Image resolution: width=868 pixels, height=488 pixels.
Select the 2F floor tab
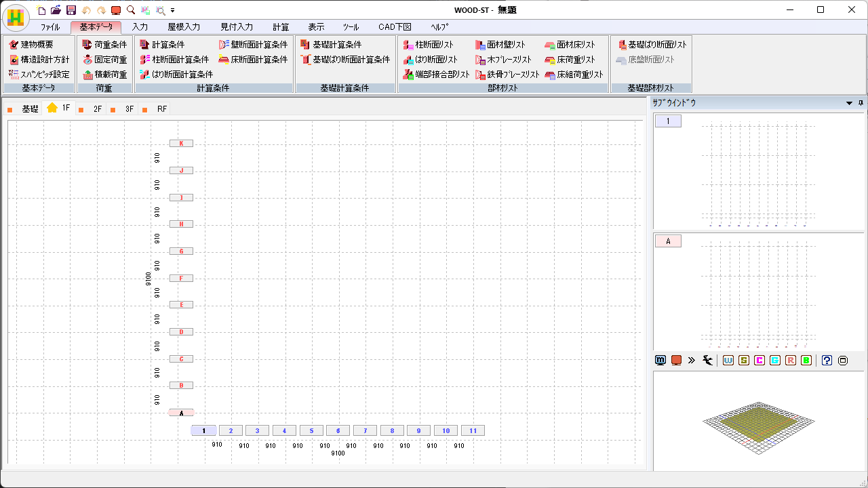tap(97, 108)
